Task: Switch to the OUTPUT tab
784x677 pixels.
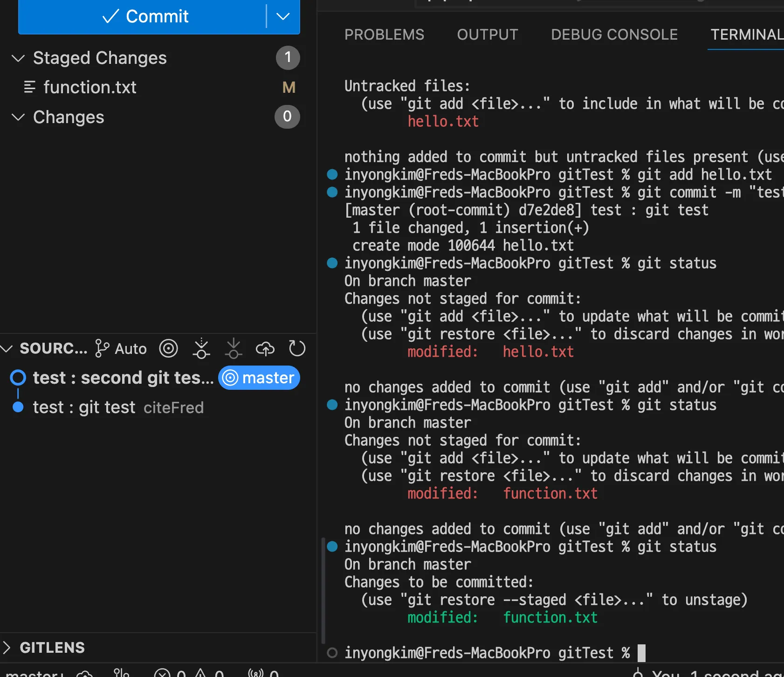Action: click(488, 35)
